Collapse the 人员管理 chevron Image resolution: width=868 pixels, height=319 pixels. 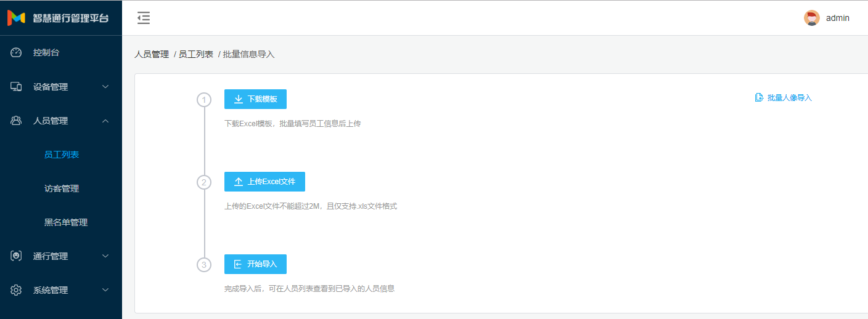[x=105, y=121]
